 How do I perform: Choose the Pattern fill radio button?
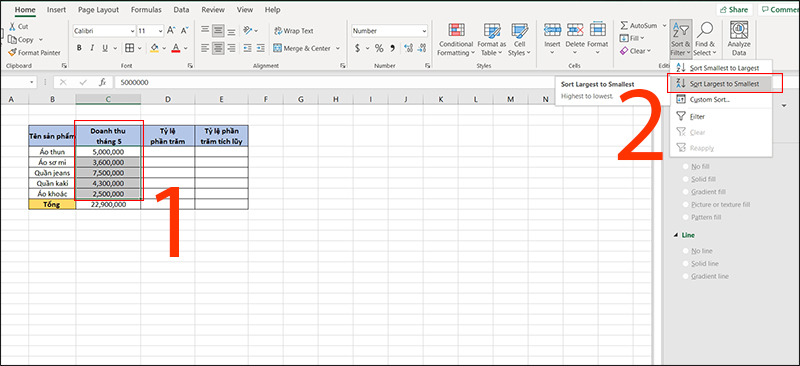pyautogui.click(x=686, y=217)
